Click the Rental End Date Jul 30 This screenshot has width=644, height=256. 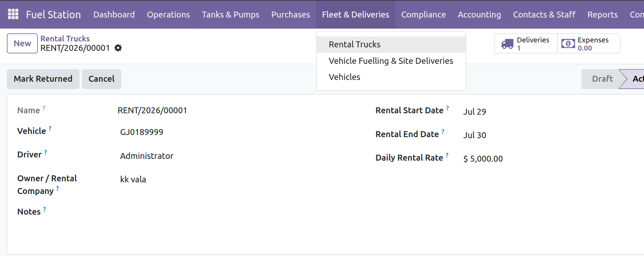[x=475, y=135]
